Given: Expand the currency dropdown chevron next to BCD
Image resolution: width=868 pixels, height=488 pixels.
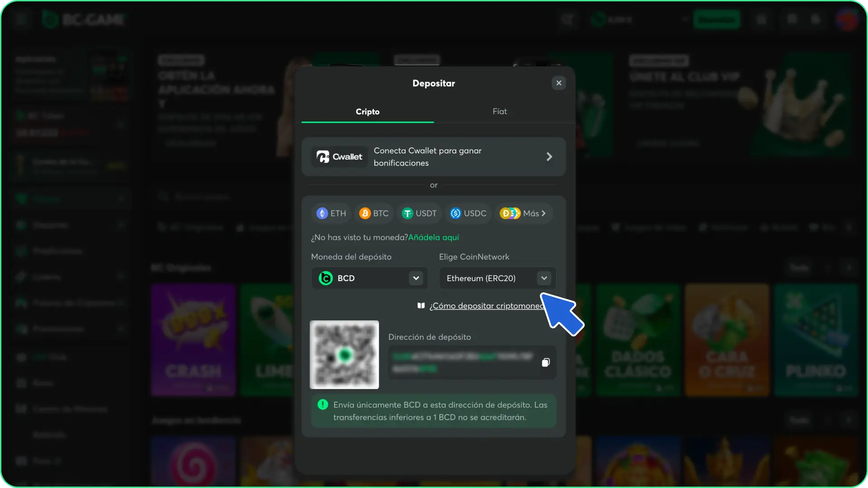Looking at the screenshot, I should [x=416, y=278].
